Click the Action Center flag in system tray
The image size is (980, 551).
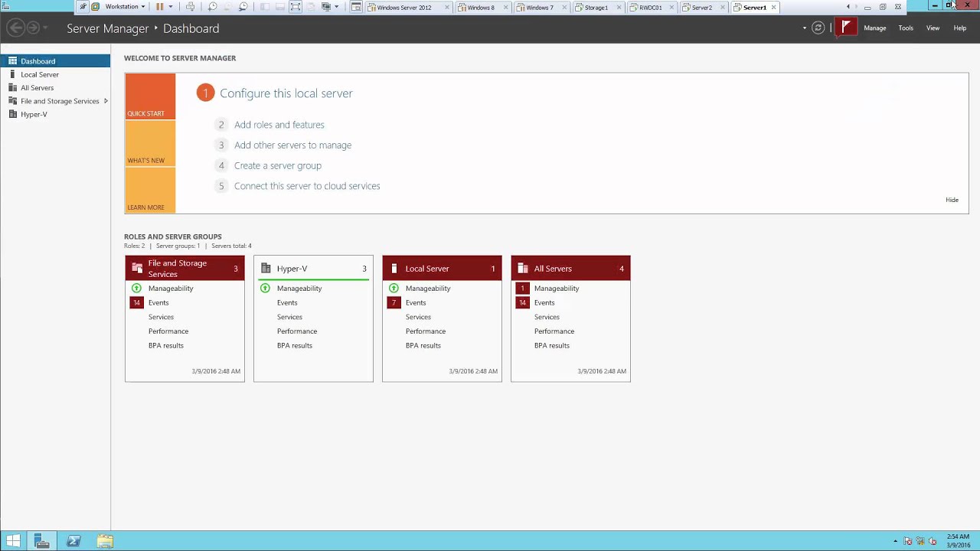pos(908,541)
